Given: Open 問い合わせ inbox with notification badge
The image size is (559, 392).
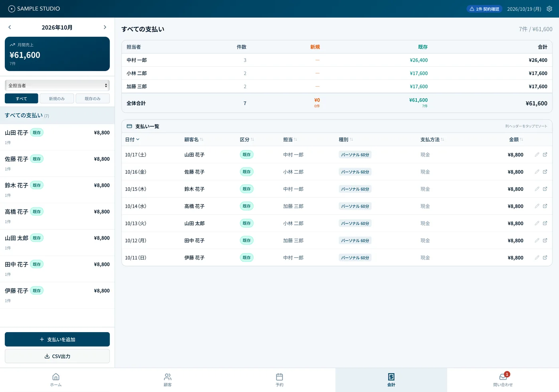Looking at the screenshot, I should [503, 380].
